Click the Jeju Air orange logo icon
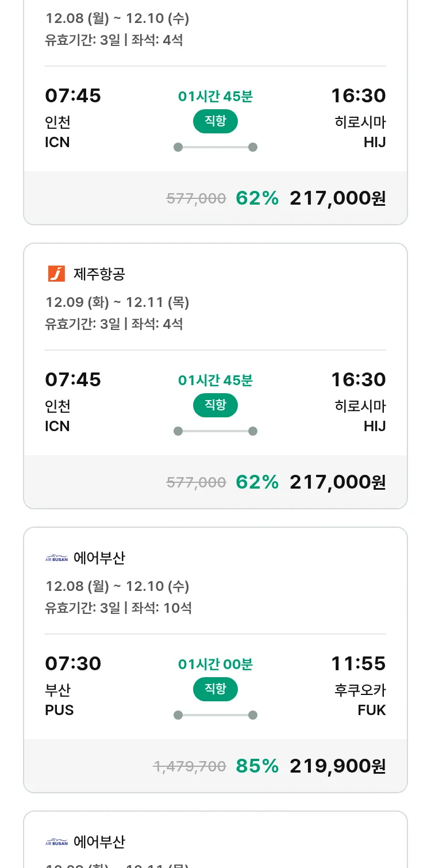This screenshot has width=431, height=868. click(x=56, y=274)
